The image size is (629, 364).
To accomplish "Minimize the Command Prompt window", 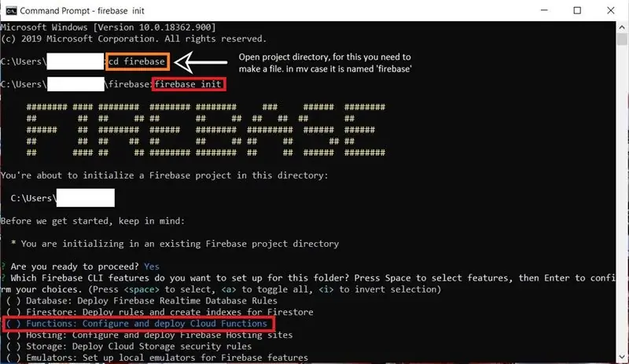I will (544, 10).
